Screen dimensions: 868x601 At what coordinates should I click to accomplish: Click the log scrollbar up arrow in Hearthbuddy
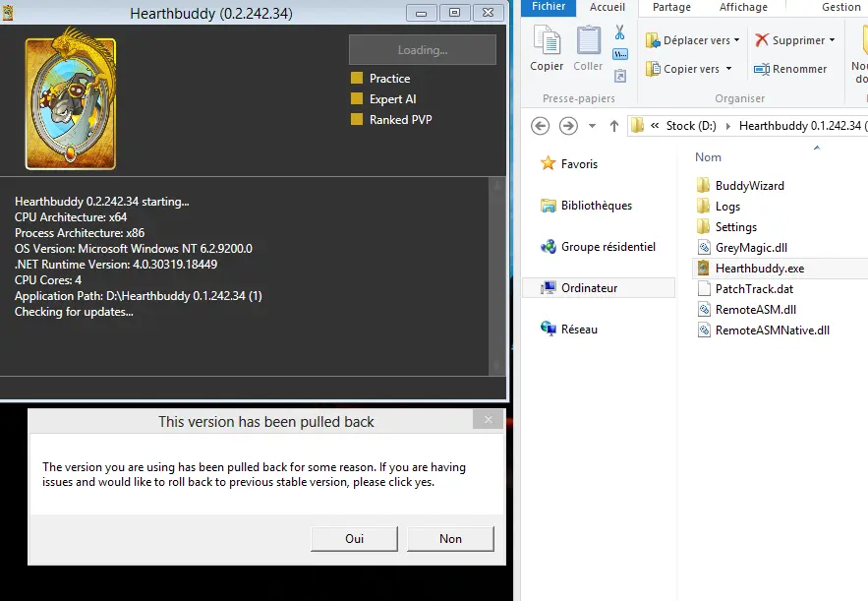click(496, 186)
